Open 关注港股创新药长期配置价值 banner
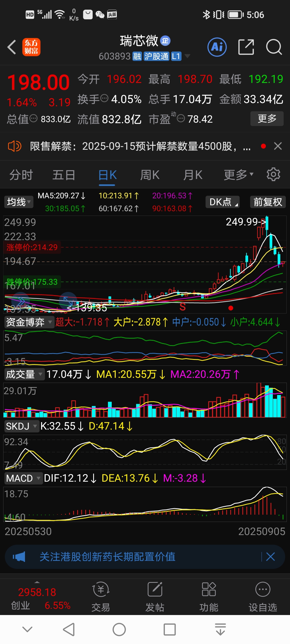This screenshot has height=644, width=290. [x=107, y=557]
